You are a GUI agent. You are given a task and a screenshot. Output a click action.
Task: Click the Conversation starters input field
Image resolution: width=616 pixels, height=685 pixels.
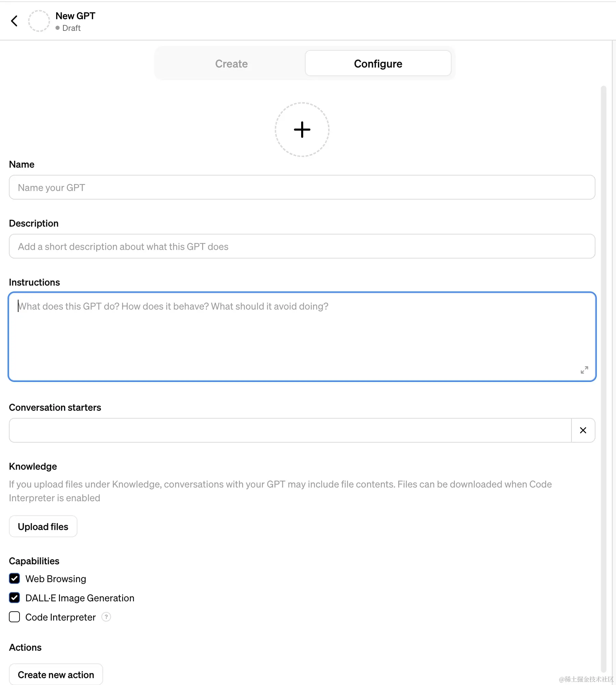pyautogui.click(x=290, y=430)
